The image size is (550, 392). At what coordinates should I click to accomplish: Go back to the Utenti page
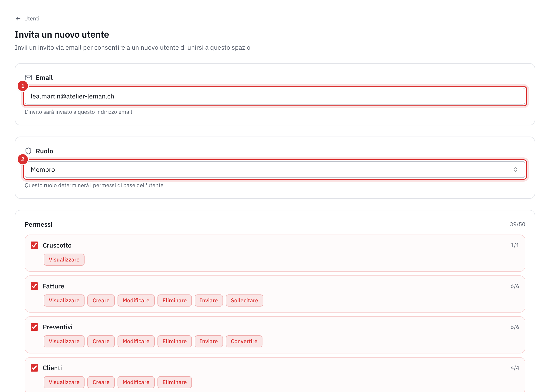click(x=27, y=19)
